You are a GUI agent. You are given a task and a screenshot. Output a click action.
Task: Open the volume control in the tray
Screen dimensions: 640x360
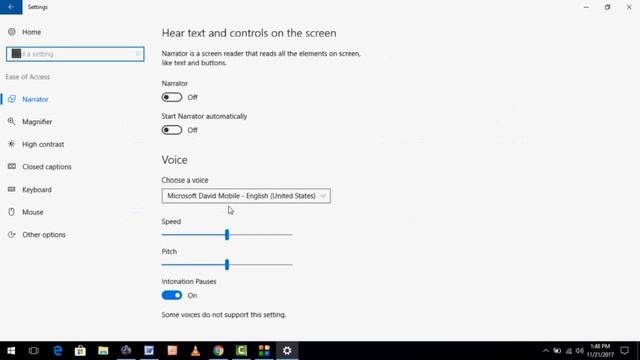coord(580,351)
